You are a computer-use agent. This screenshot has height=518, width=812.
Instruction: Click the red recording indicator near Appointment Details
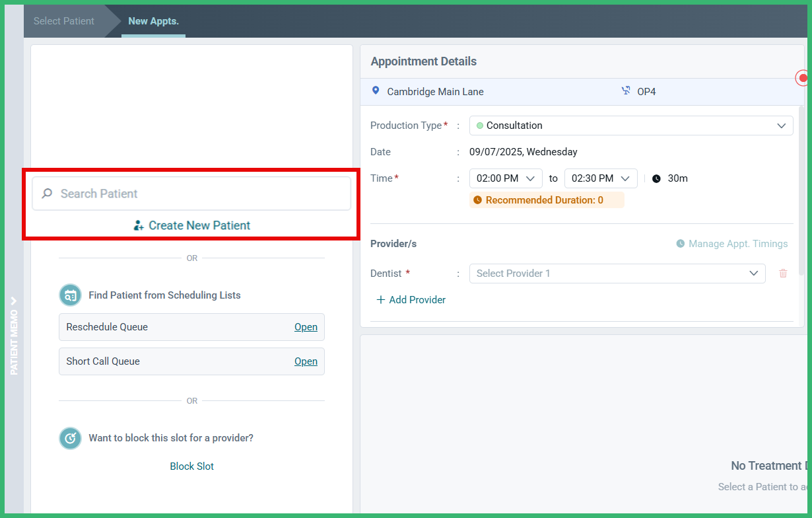coord(802,77)
